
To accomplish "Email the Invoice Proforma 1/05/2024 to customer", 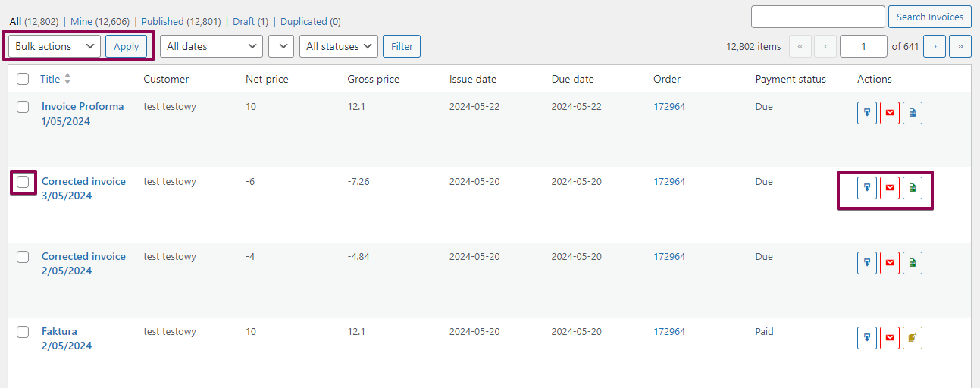I will click(890, 113).
